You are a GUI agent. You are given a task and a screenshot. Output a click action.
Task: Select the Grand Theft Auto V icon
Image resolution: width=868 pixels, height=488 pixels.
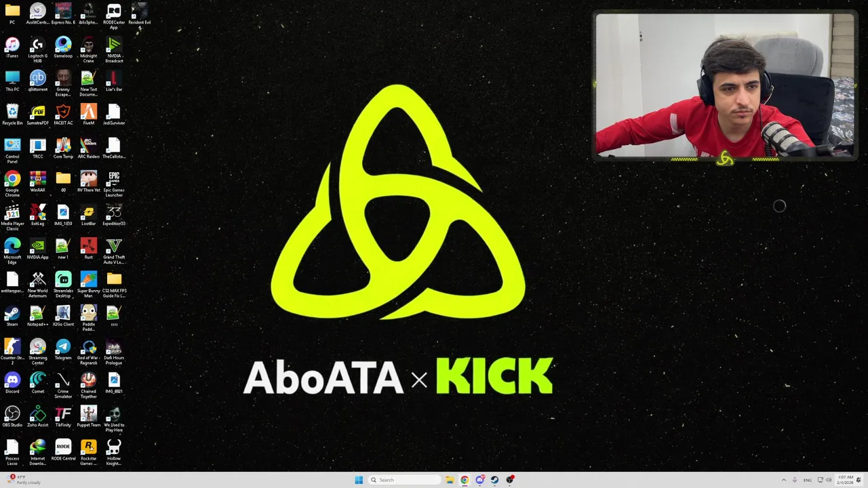(x=114, y=251)
